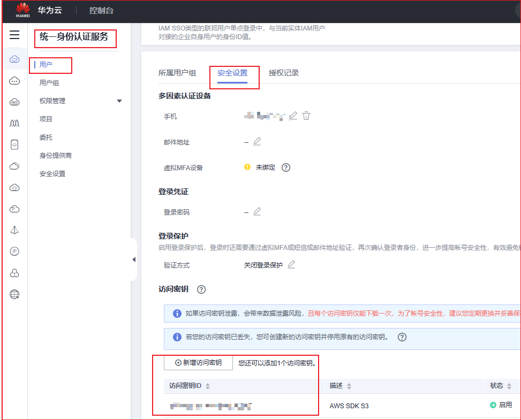Click the help icon beside 虚拟MFA设备

tap(286, 167)
